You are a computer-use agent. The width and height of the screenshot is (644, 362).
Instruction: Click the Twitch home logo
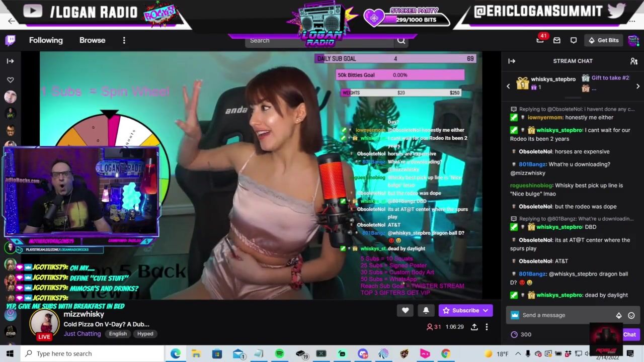10,40
